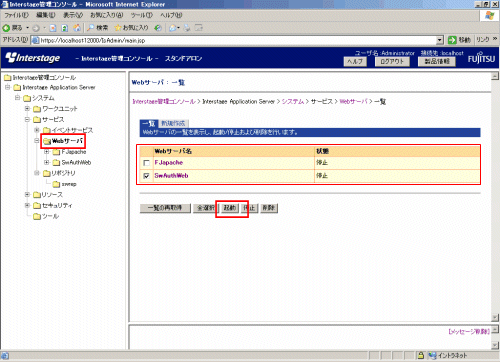Expand the リソース tree node

(x=27, y=194)
